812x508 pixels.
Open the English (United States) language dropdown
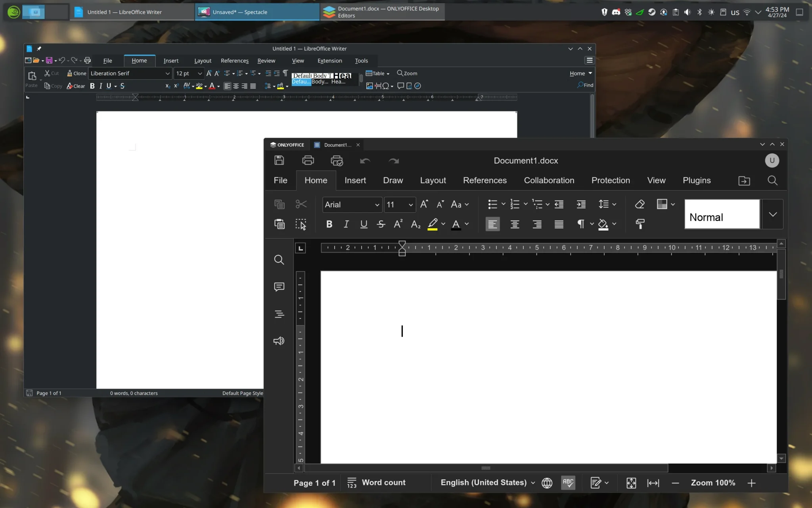pyautogui.click(x=488, y=483)
